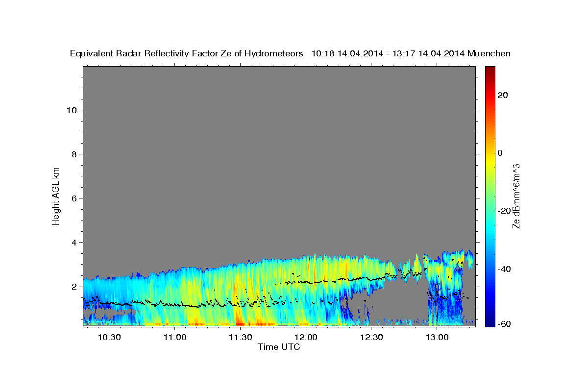Screen dimensions: 588x392
Task: Click the dark blue bottom of the colorbar
Action: [489, 323]
